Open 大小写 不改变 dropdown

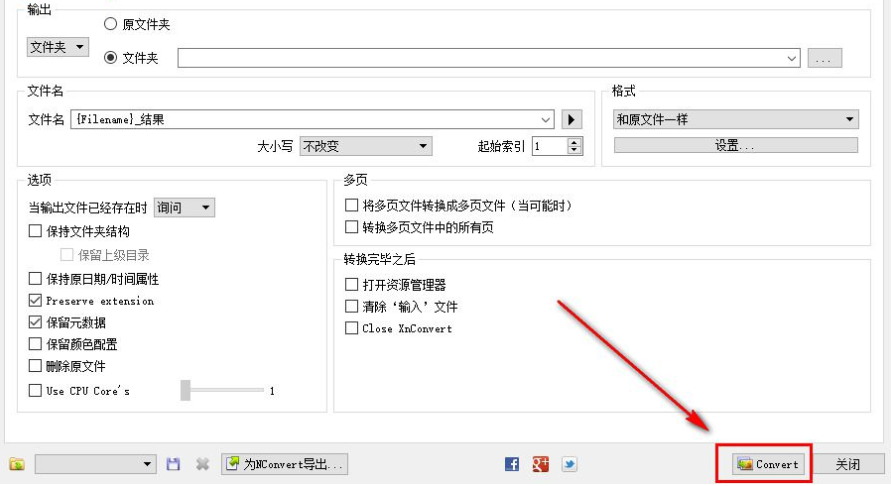tap(366, 146)
